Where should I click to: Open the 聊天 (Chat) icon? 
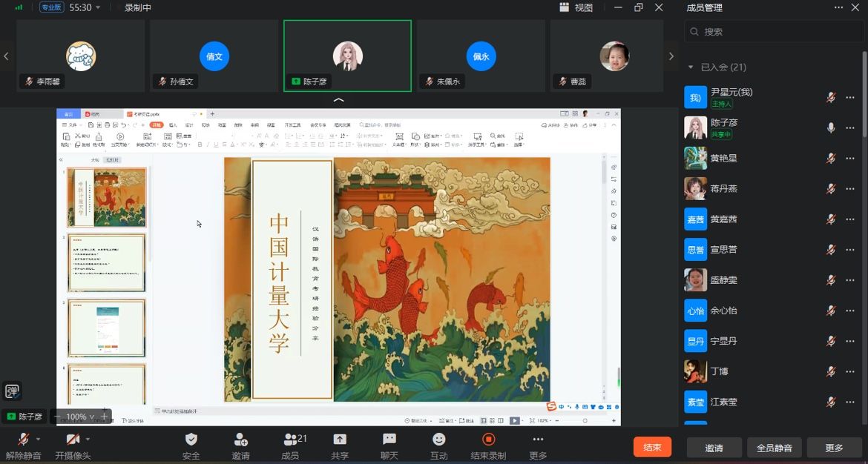click(389, 440)
